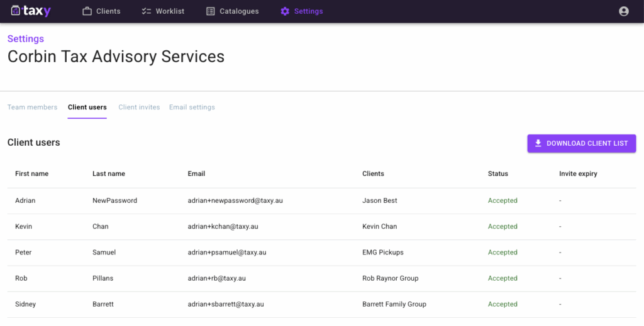Click Accepted status for Sidney Barrett
This screenshot has width=644, height=326.
[502, 304]
